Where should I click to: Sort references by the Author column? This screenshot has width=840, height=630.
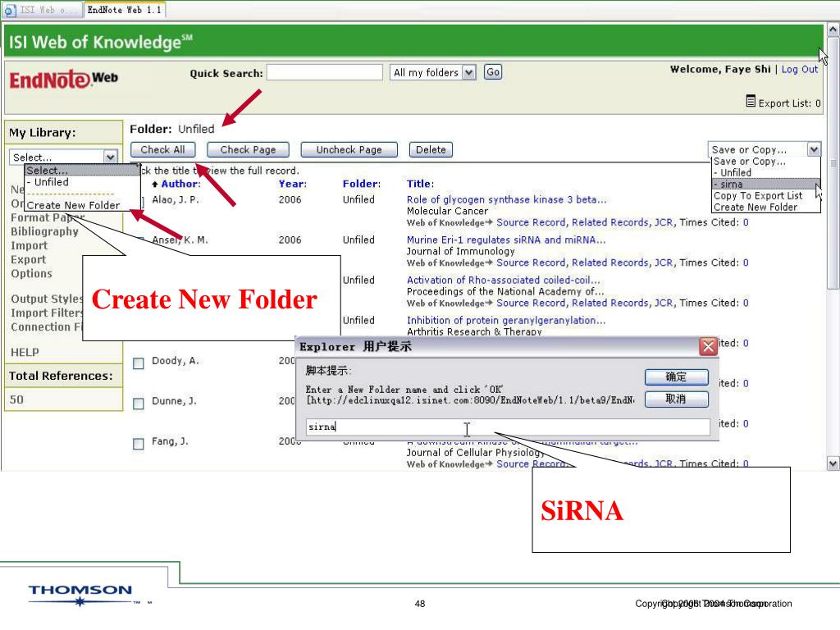pos(181,184)
